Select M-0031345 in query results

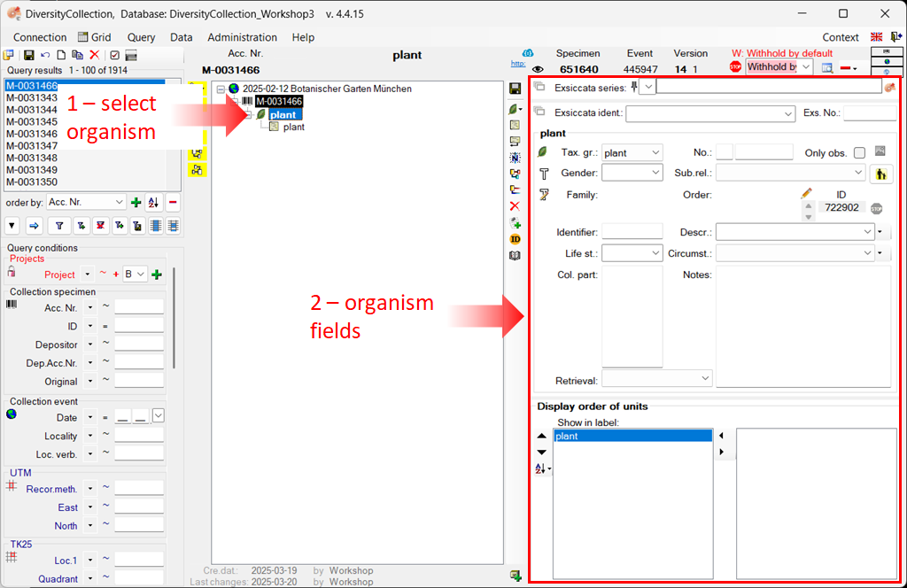tap(32, 121)
